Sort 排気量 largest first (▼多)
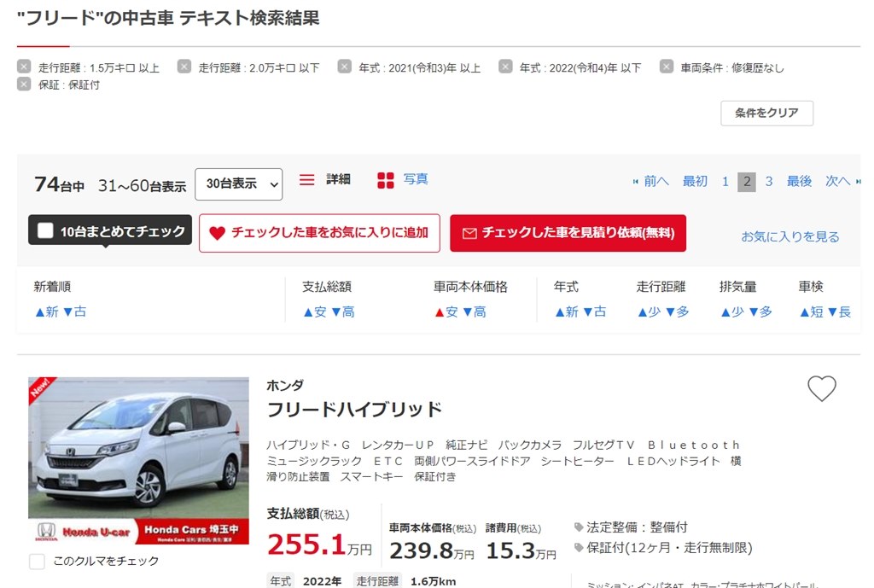The width and height of the screenshot is (874, 588). pyautogui.click(x=760, y=312)
